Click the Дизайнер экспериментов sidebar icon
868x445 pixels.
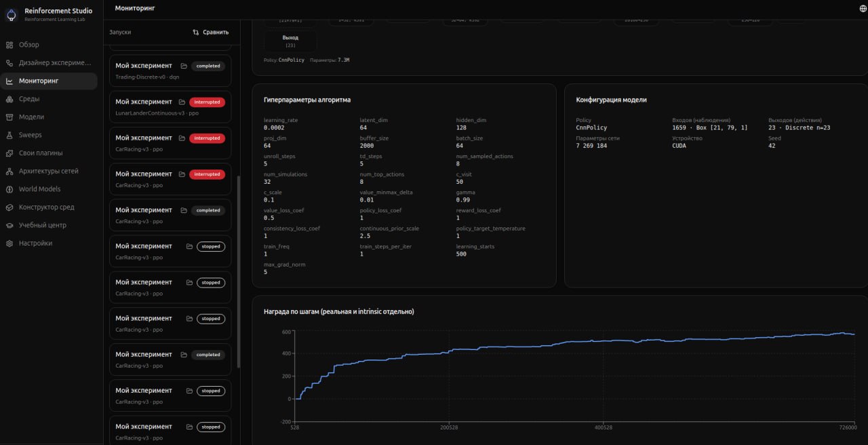tap(9, 63)
